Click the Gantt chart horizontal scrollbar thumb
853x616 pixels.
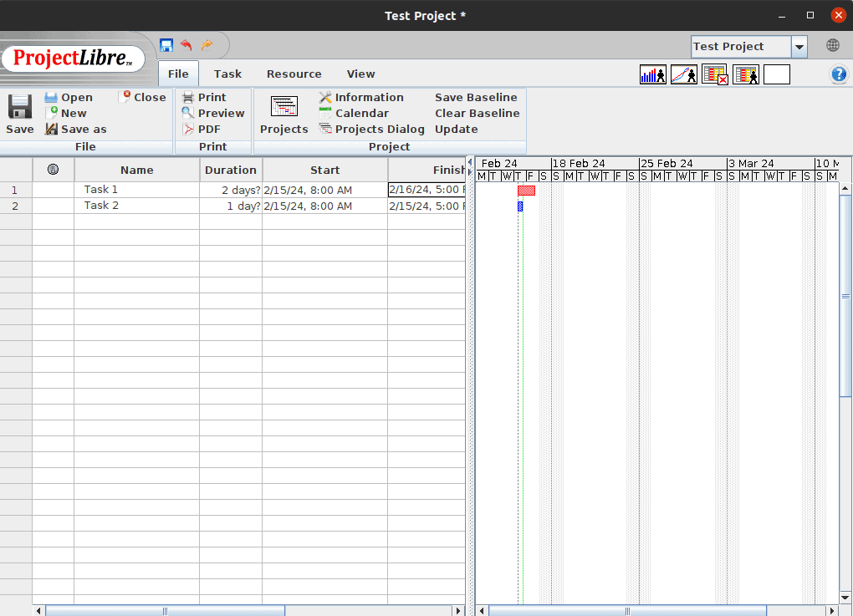coord(627,611)
